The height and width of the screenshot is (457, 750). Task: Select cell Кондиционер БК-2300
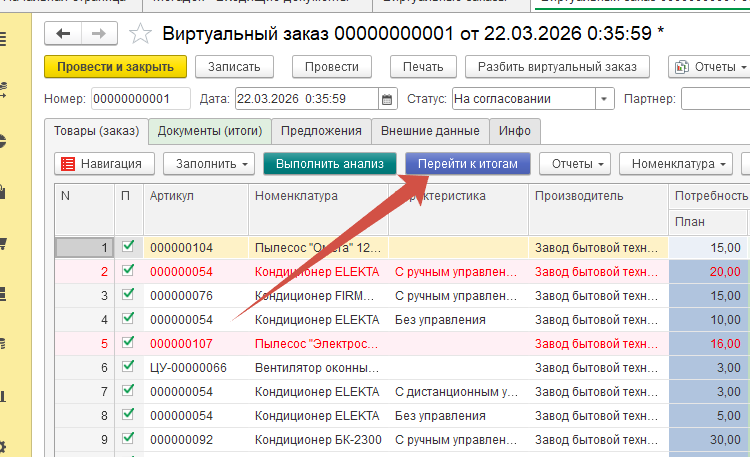pos(319,439)
